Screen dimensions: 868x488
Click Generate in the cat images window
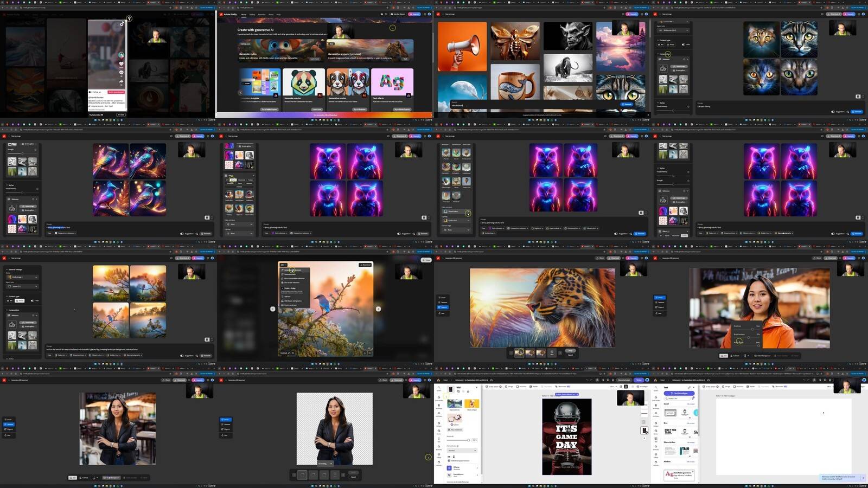[857, 112]
